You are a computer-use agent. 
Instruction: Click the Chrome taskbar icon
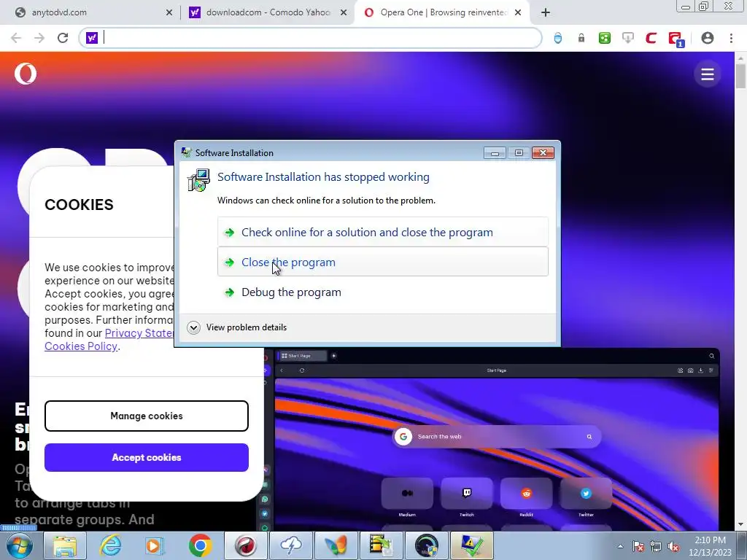pyautogui.click(x=200, y=545)
